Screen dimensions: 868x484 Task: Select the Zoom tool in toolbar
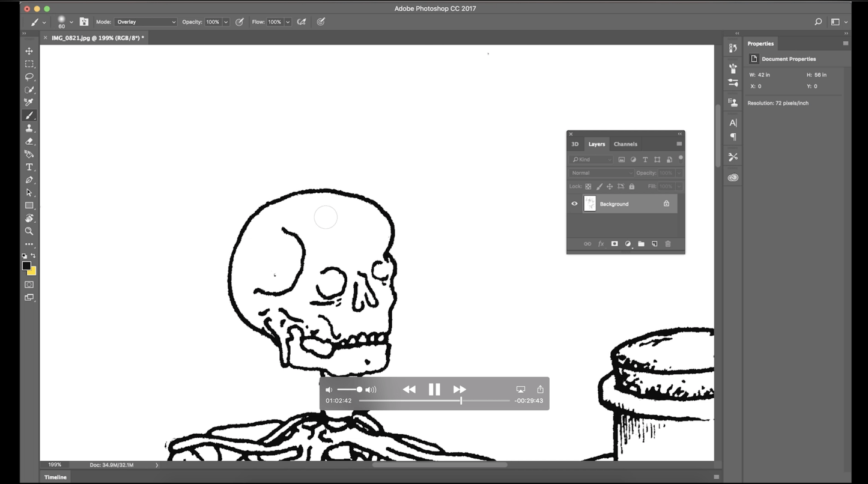(x=29, y=231)
